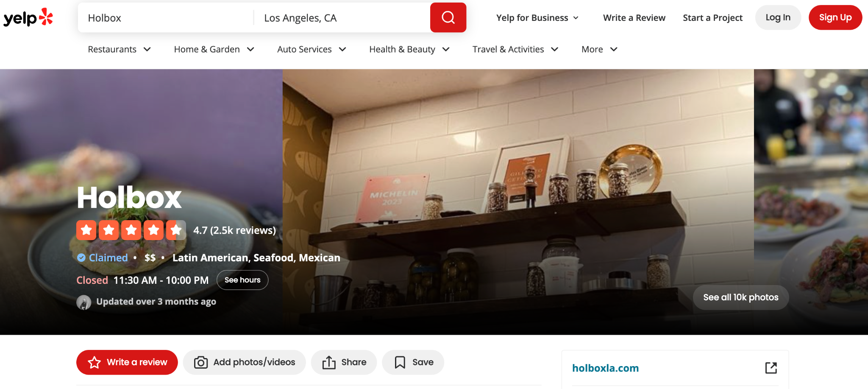Visit the holboxla.com website link

pos(605,368)
